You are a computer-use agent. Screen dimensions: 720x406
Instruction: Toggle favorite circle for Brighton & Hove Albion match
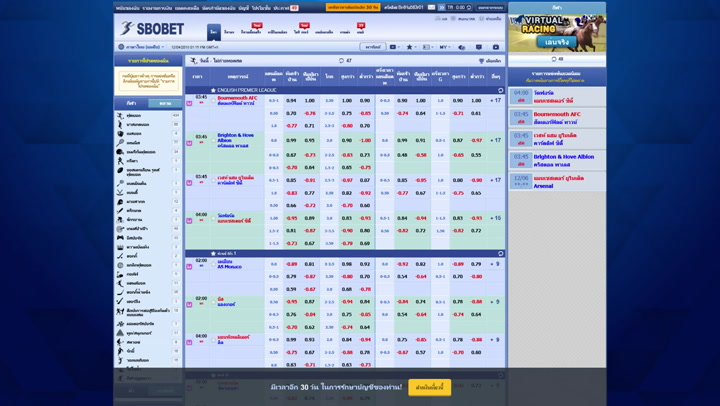[x=214, y=140]
